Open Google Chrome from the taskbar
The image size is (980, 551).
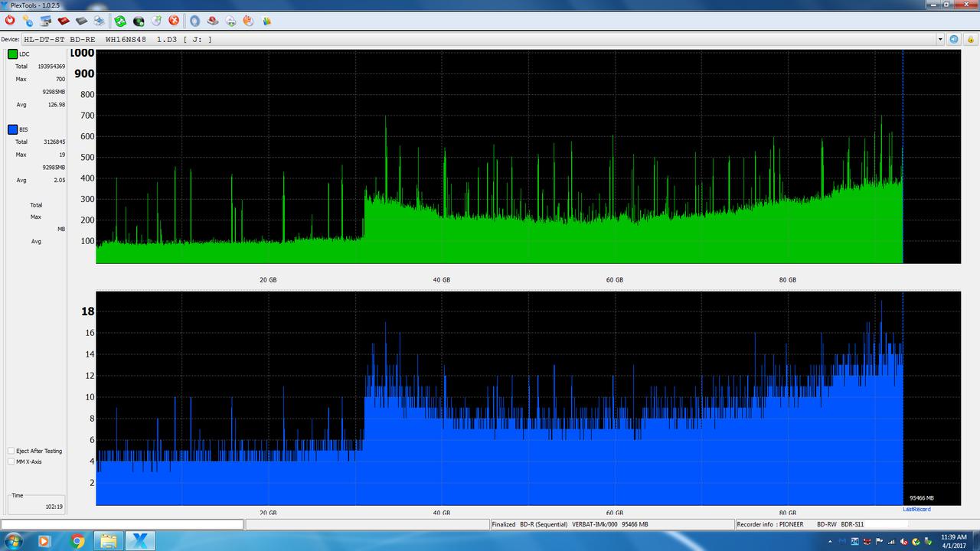tap(77, 541)
